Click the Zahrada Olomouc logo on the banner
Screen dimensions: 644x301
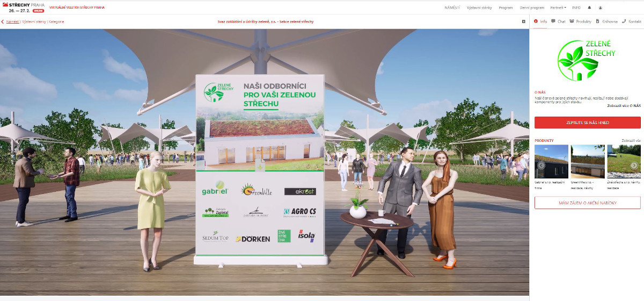coord(255,212)
